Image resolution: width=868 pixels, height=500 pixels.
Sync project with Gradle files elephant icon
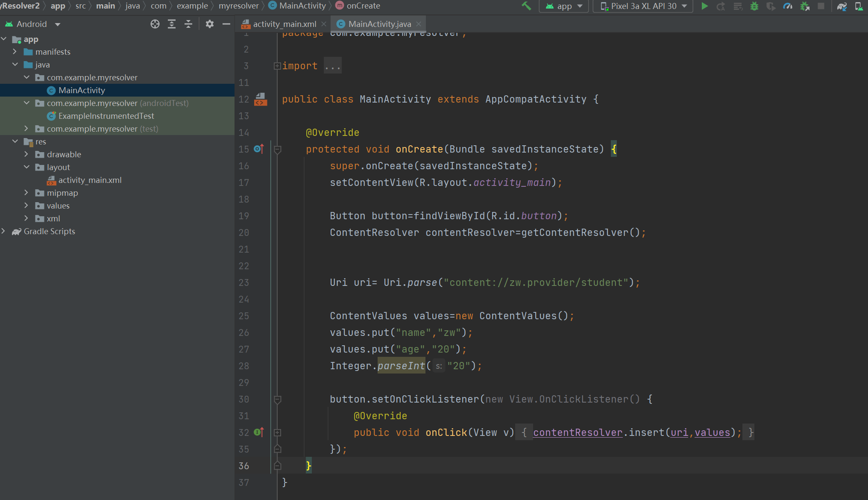click(x=842, y=6)
